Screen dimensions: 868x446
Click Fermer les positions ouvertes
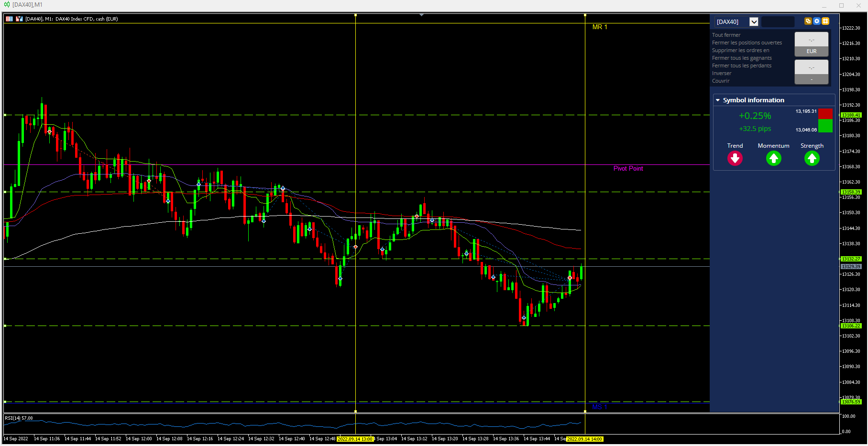[747, 43]
